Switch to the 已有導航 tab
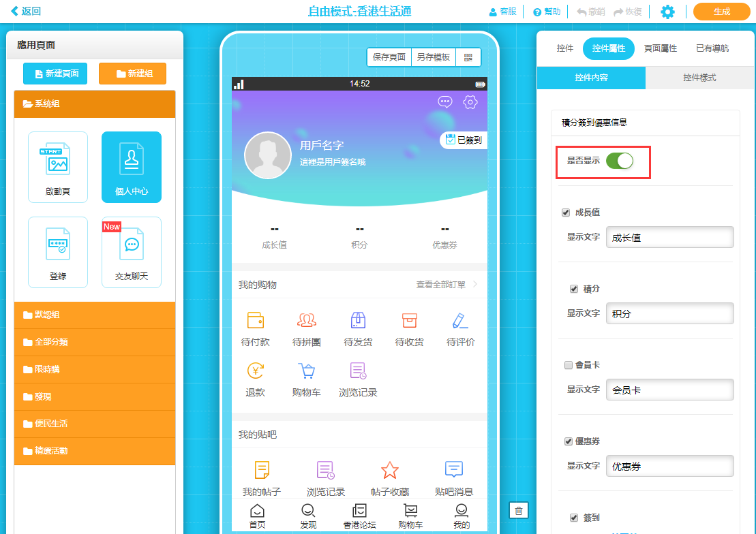This screenshot has width=756, height=534. pyautogui.click(x=712, y=48)
